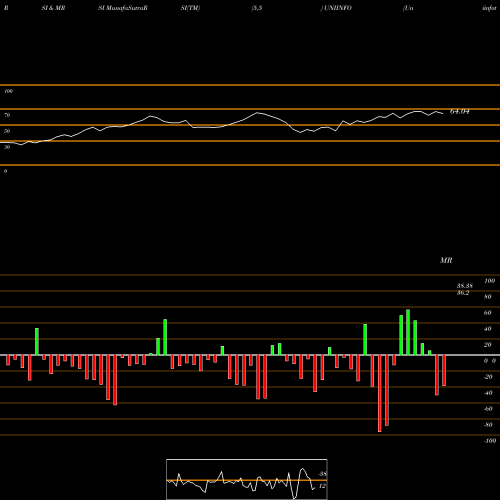Click the MR axis label 20
This screenshot has height=500, width=500.
pyautogui.click(x=488, y=345)
